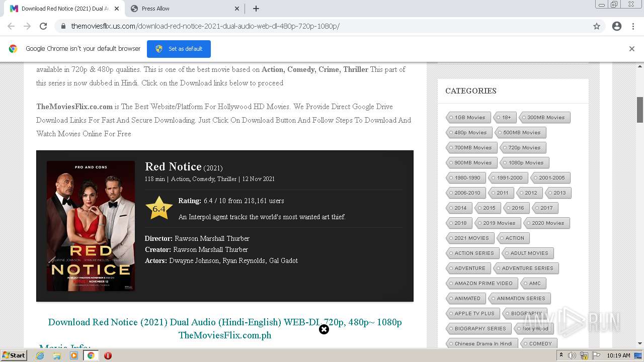Go to AMAZON PRIME VIDEO tag
This screenshot has height=362, width=644.
(x=482, y=284)
